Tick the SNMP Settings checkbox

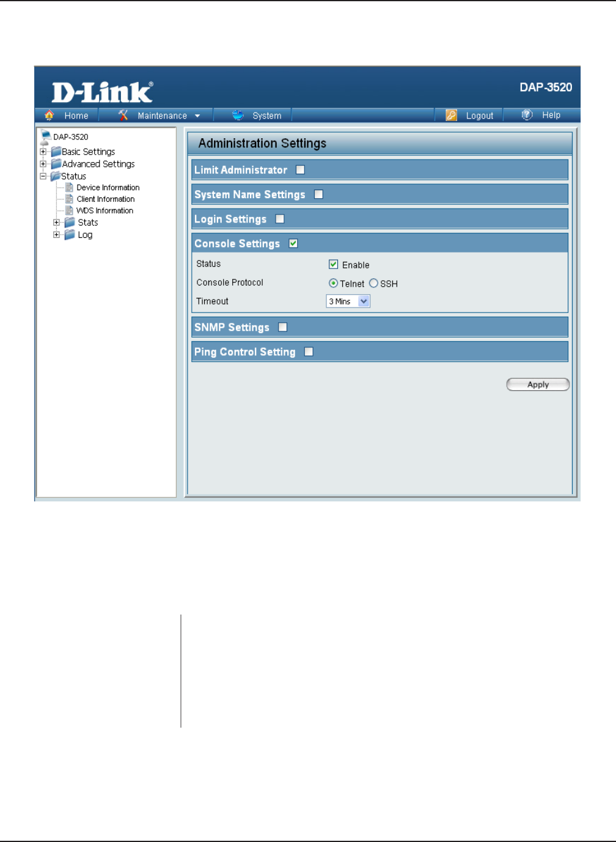[282, 327]
